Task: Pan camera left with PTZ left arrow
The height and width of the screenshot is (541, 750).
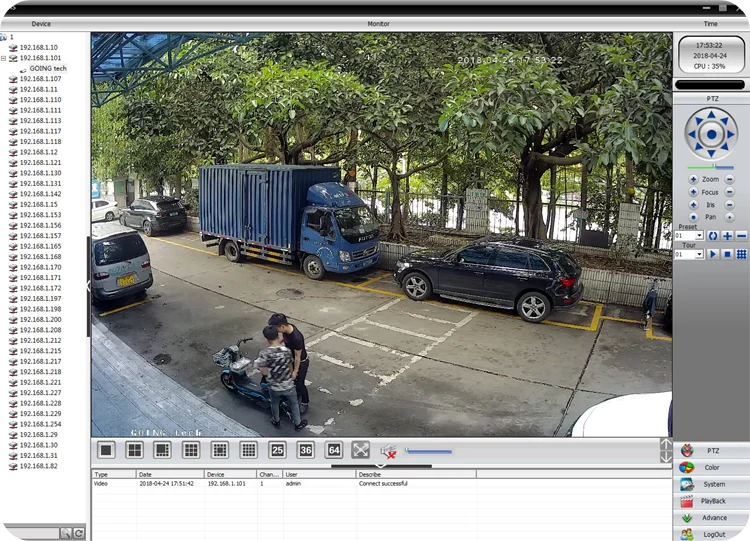Action: pos(692,134)
